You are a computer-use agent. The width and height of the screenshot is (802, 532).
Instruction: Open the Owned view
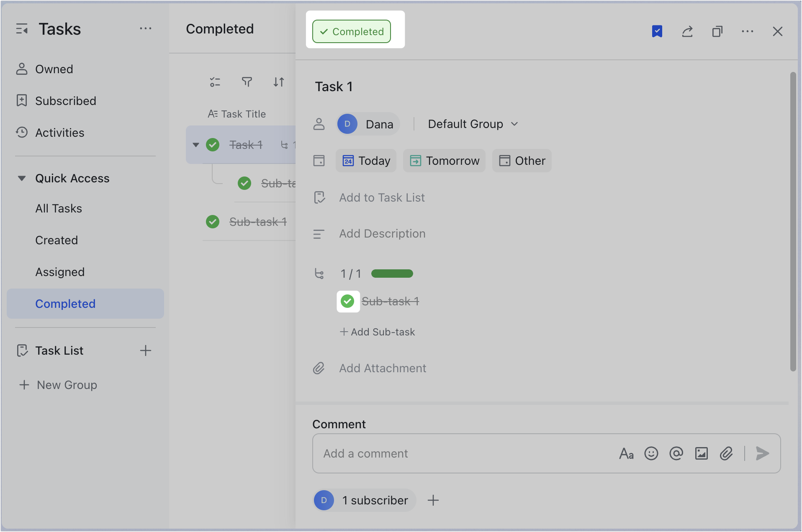point(85,69)
